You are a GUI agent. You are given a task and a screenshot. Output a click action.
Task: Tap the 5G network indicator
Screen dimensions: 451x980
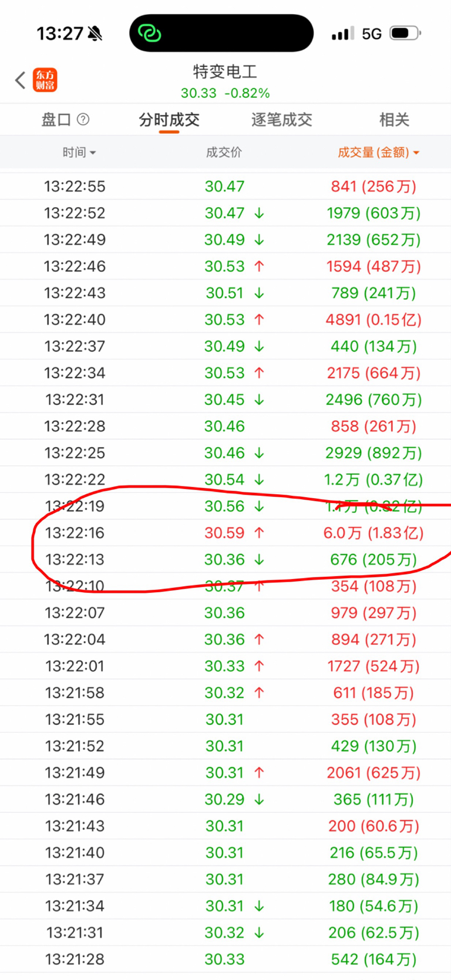pyautogui.click(x=372, y=33)
